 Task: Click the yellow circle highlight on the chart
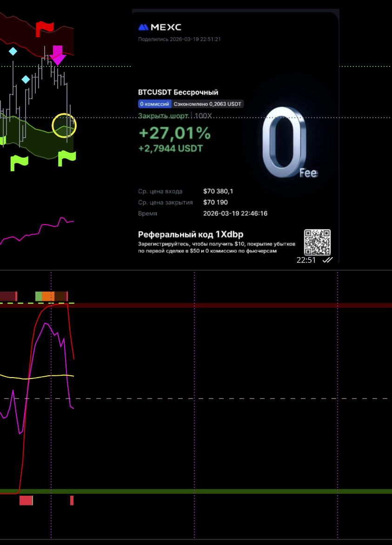tap(64, 125)
